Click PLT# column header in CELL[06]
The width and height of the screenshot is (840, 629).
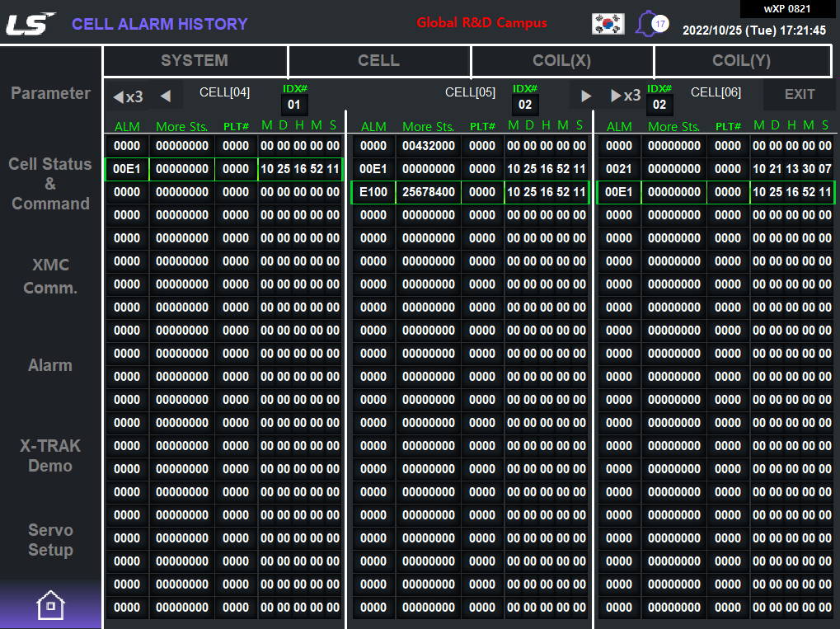(x=728, y=126)
